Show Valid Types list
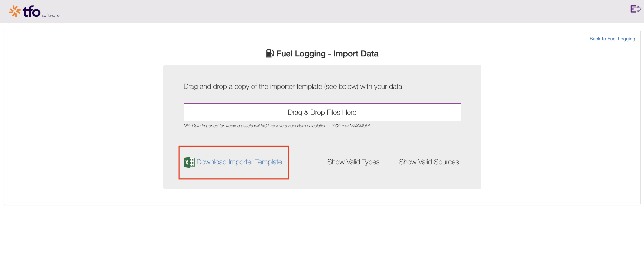644x274 pixels. point(353,162)
